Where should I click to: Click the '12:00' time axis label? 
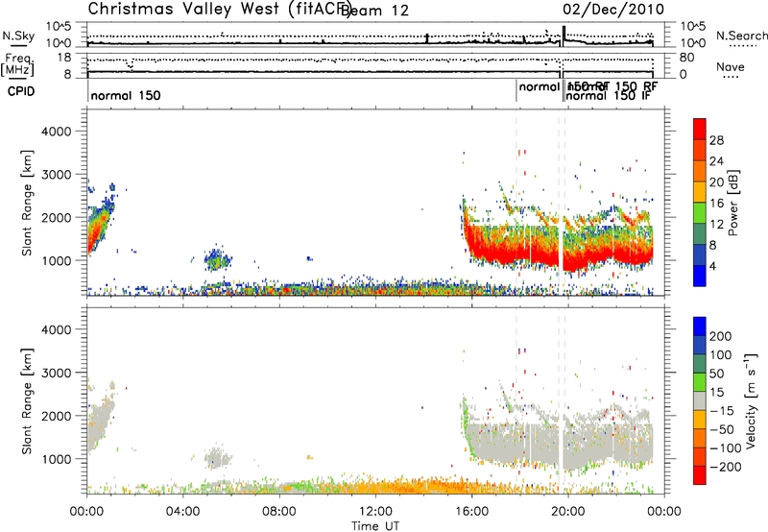pyautogui.click(x=375, y=512)
